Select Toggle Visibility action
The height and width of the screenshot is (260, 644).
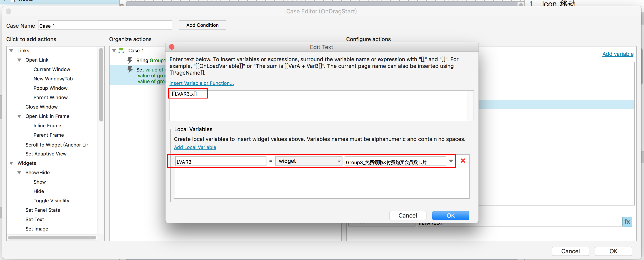(x=51, y=201)
